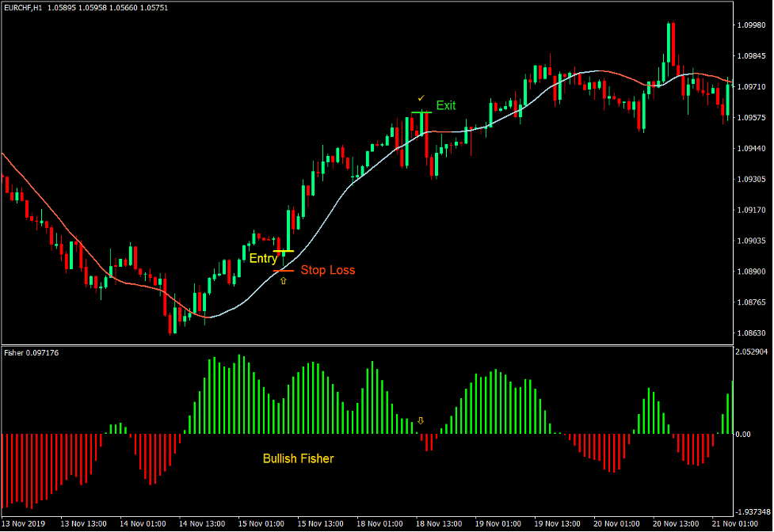Select the yellow check mark above Exit
Screen dimensions: 774x532
click(x=421, y=97)
